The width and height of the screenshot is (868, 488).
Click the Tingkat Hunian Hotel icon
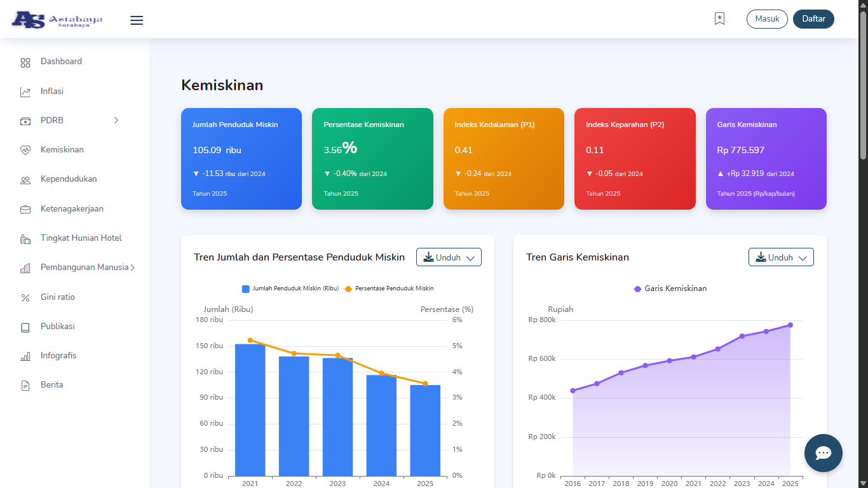tap(25, 239)
